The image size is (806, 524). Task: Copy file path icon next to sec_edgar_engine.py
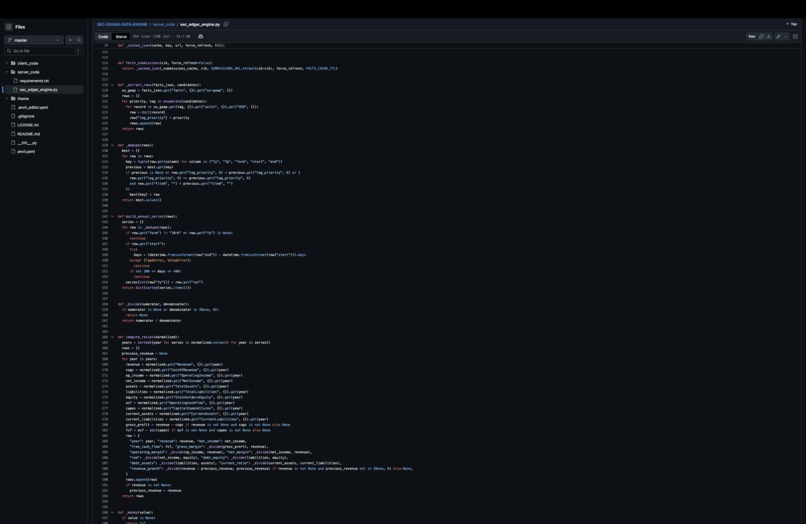tap(226, 24)
